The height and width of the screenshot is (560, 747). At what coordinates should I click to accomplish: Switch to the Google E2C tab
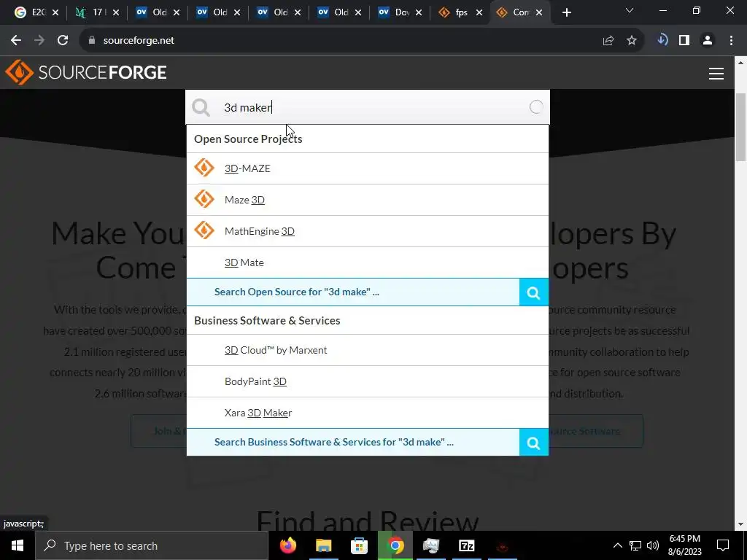[x=30, y=13]
